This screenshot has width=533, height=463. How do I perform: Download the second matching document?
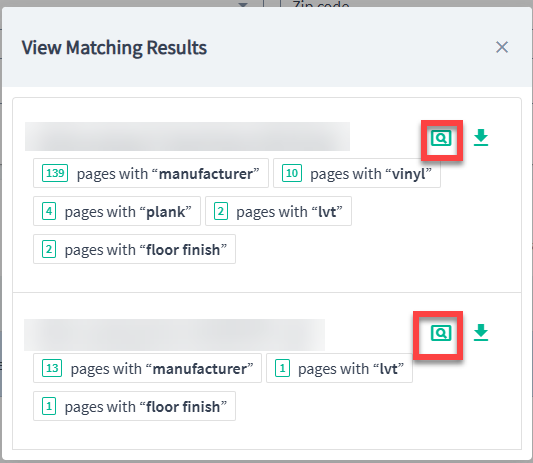(481, 332)
